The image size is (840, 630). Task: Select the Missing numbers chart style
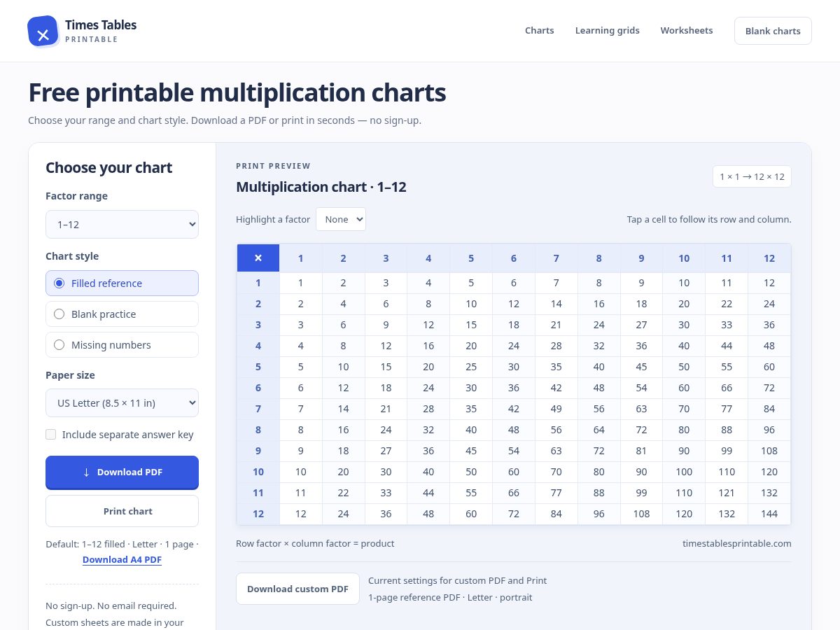coord(122,345)
